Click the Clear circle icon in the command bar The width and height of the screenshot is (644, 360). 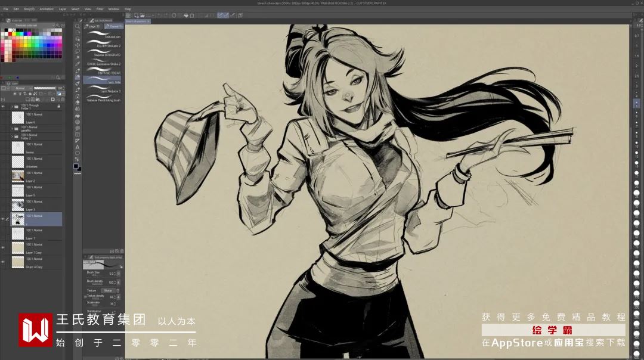click(x=174, y=15)
